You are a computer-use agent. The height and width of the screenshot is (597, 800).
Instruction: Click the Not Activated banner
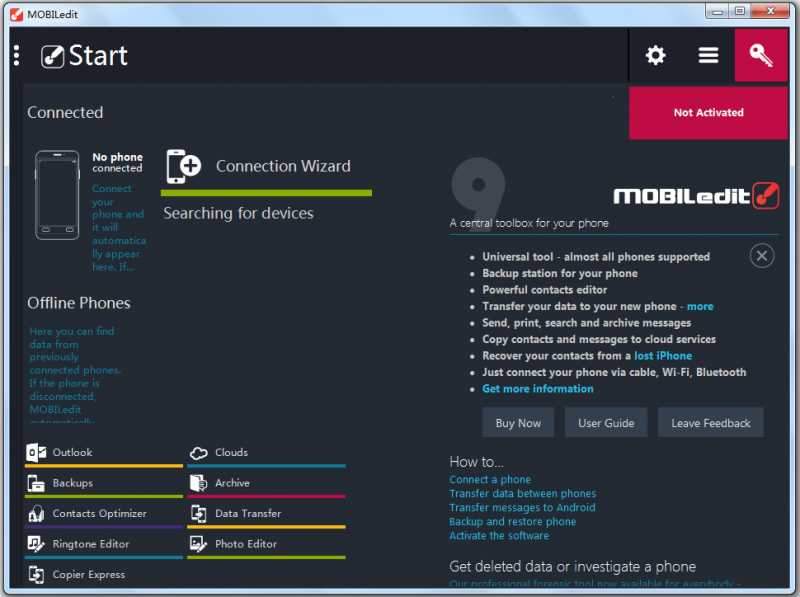point(707,112)
